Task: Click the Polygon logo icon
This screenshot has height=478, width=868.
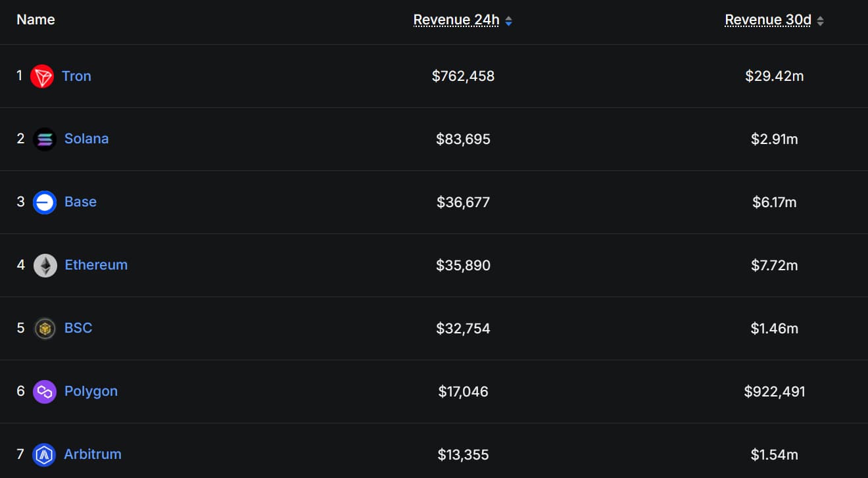Action: [x=45, y=391]
